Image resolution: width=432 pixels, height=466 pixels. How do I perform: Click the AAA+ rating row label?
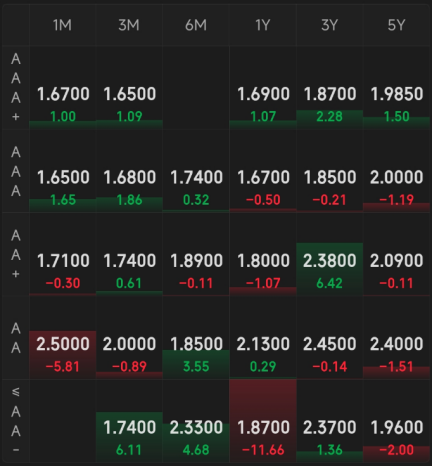click(16, 88)
